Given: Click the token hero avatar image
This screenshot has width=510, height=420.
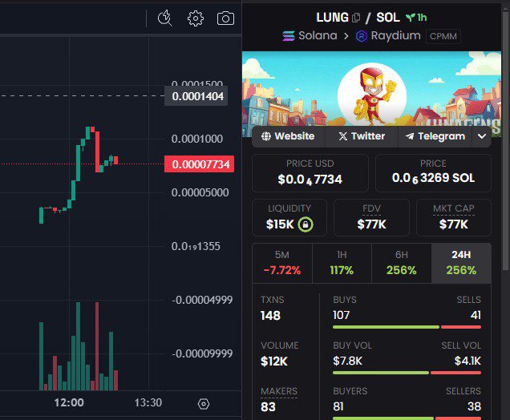Looking at the screenshot, I should 372,95.
